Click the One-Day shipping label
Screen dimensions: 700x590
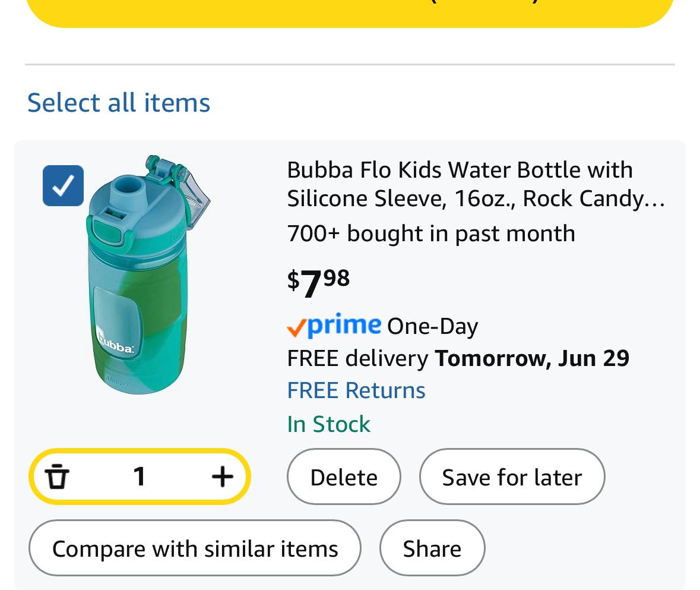pyautogui.click(x=432, y=326)
